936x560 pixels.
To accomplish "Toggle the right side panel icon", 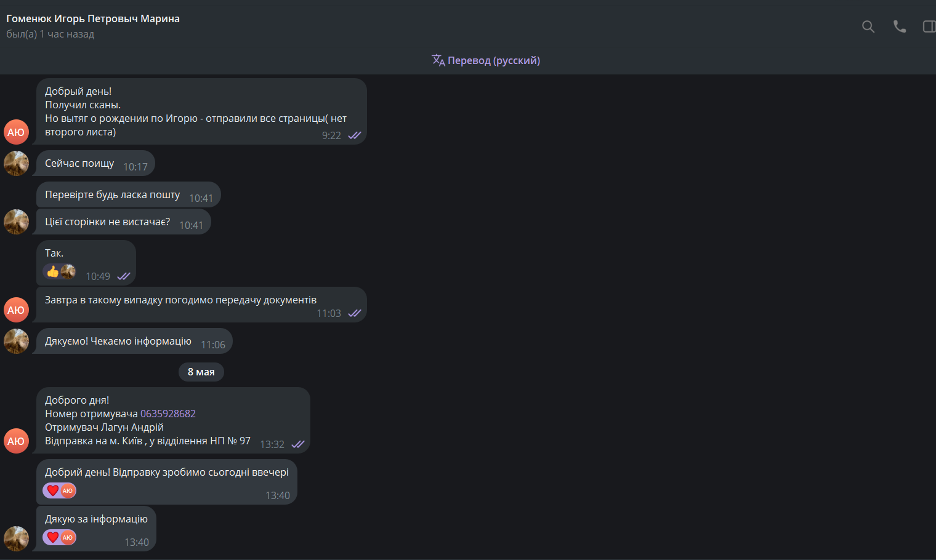I will 929,26.
